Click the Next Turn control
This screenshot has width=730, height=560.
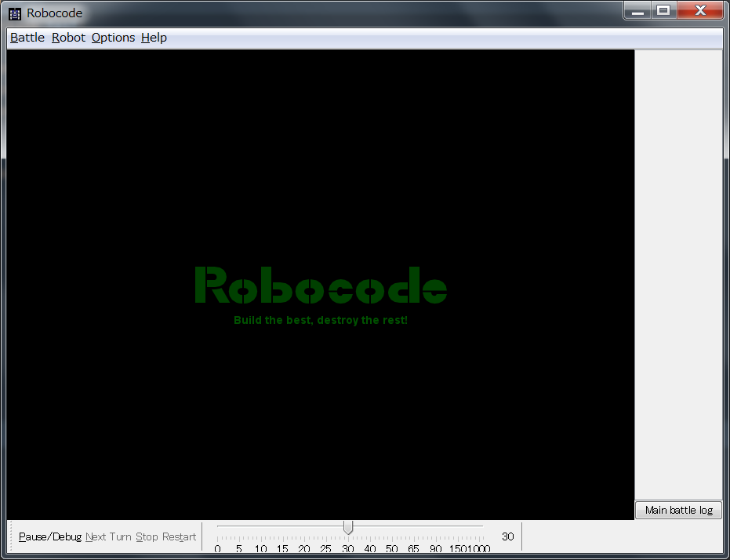coord(109,536)
